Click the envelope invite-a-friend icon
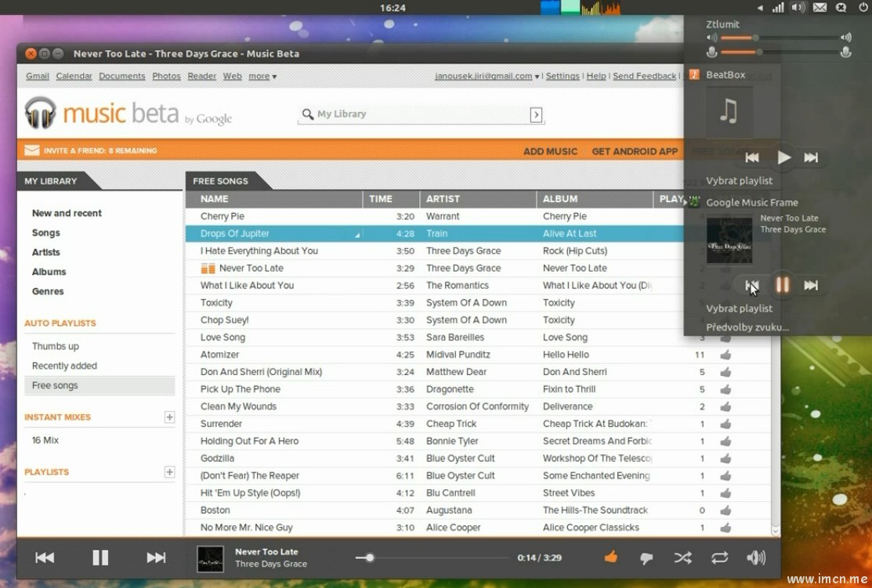 [31, 150]
